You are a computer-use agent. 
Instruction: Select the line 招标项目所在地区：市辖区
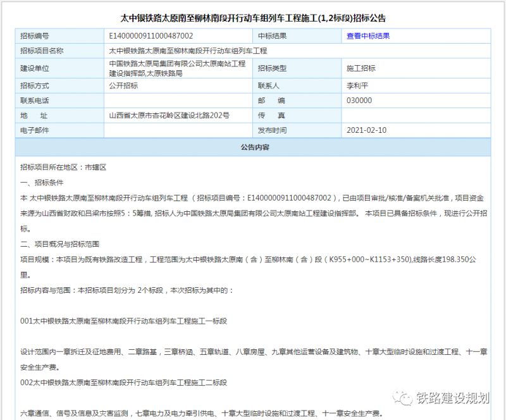click(63, 167)
